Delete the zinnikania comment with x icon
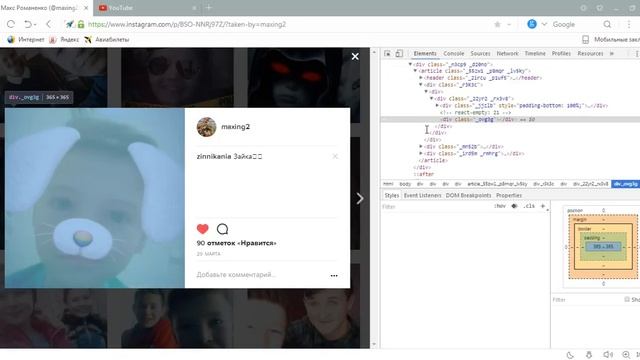 pos(335,156)
